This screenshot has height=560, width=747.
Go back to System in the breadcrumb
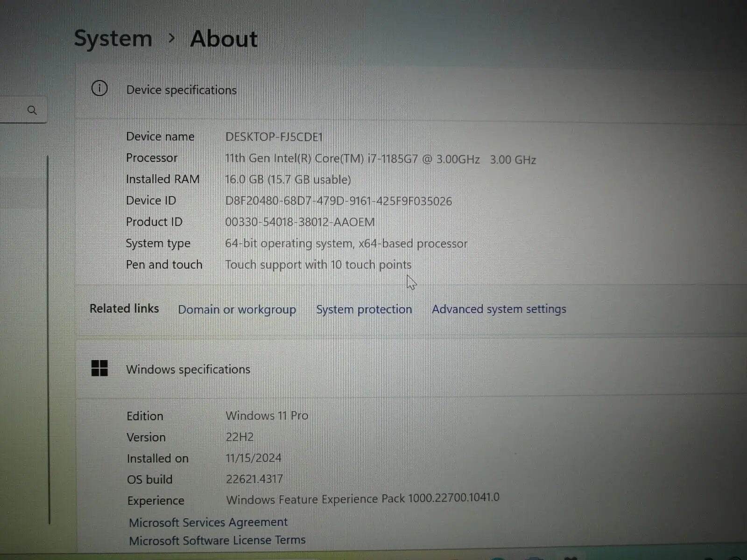point(113,38)
